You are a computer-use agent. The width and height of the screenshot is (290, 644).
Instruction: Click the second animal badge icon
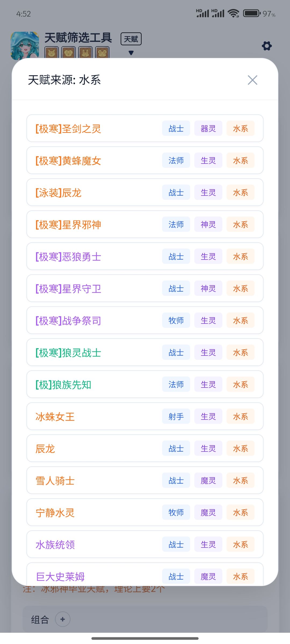click(x=68, y=53)
